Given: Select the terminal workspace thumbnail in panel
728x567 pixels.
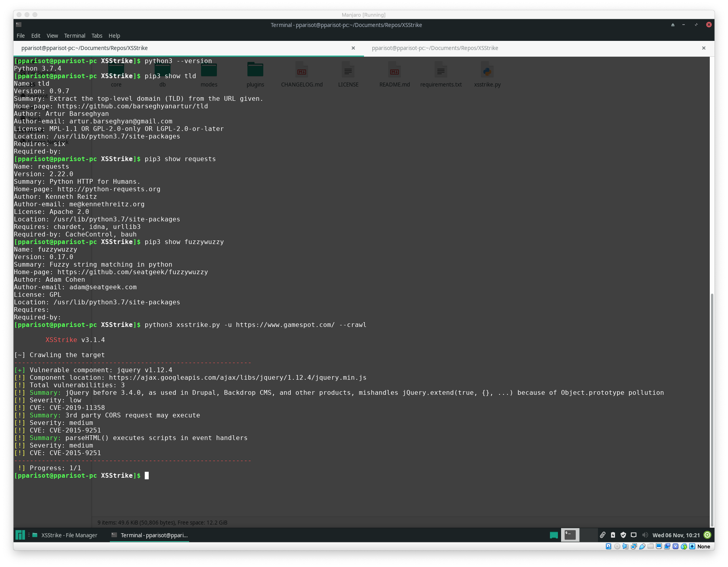Looking at the screenshot, I should (570, 534).
